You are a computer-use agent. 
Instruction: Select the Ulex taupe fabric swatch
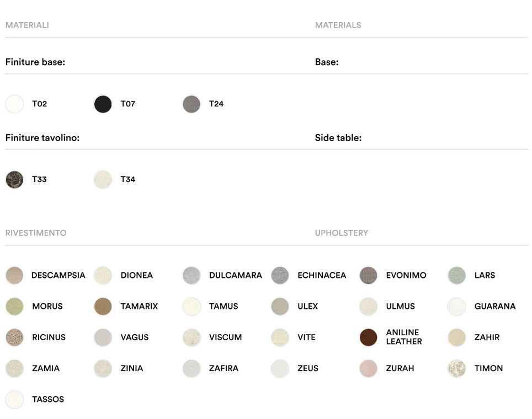[280, 307]
